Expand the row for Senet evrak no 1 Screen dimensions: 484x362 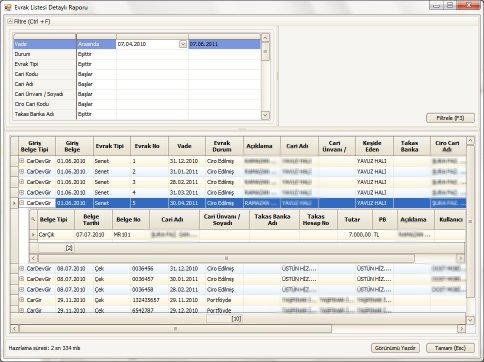[22, 161]
